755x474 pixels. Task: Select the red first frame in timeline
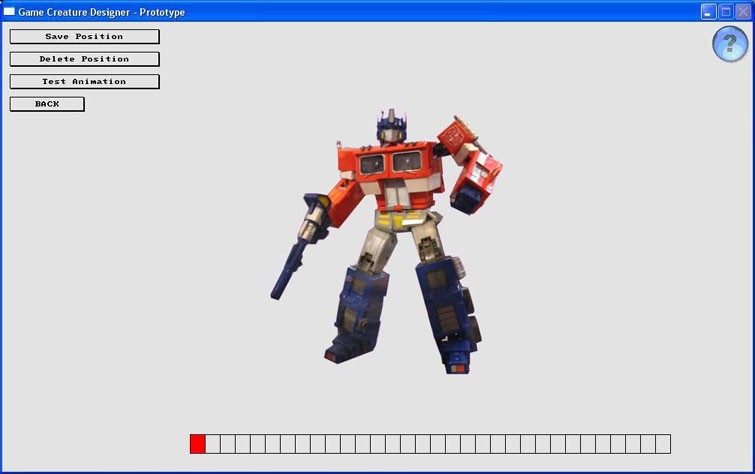click(198, 444)
